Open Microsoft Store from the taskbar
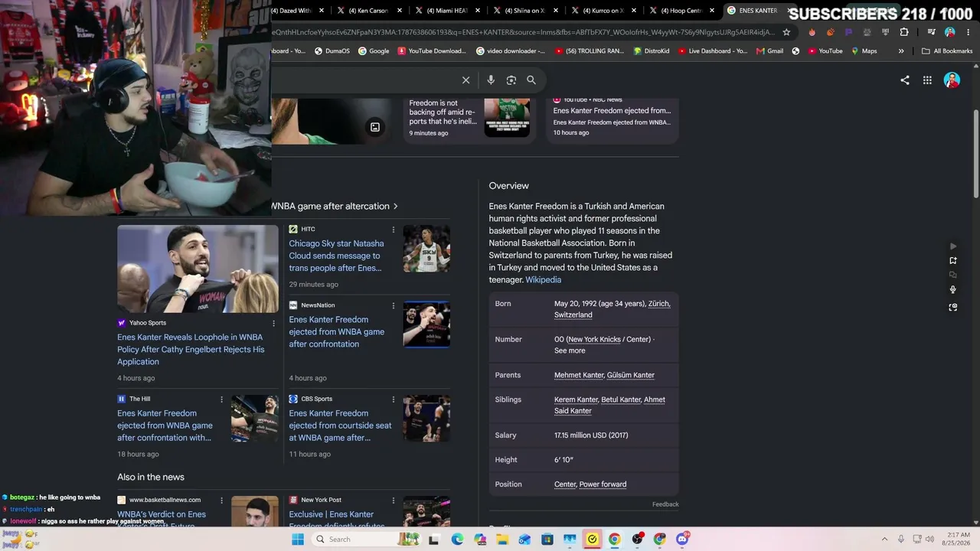The width and height of the screenshot is (980, 551). (x=547, y=540)
